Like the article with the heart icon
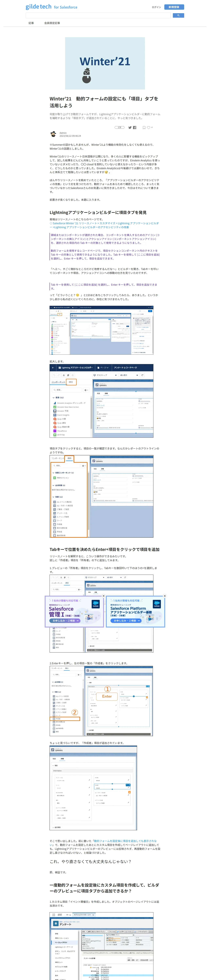 [x=149, y=128]
